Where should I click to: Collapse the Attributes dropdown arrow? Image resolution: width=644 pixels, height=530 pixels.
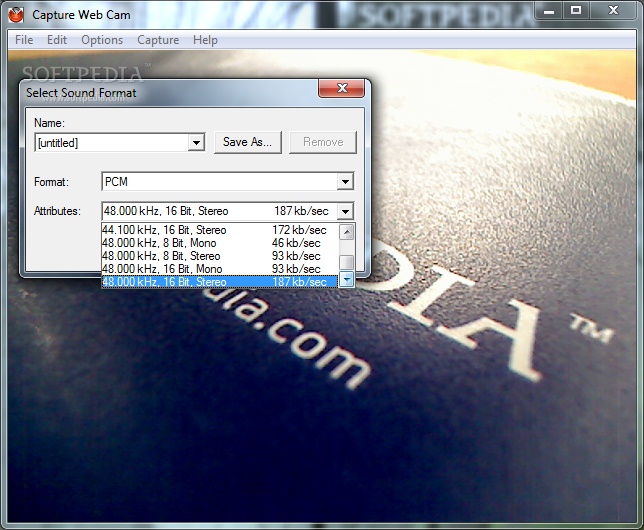(345, 211)
